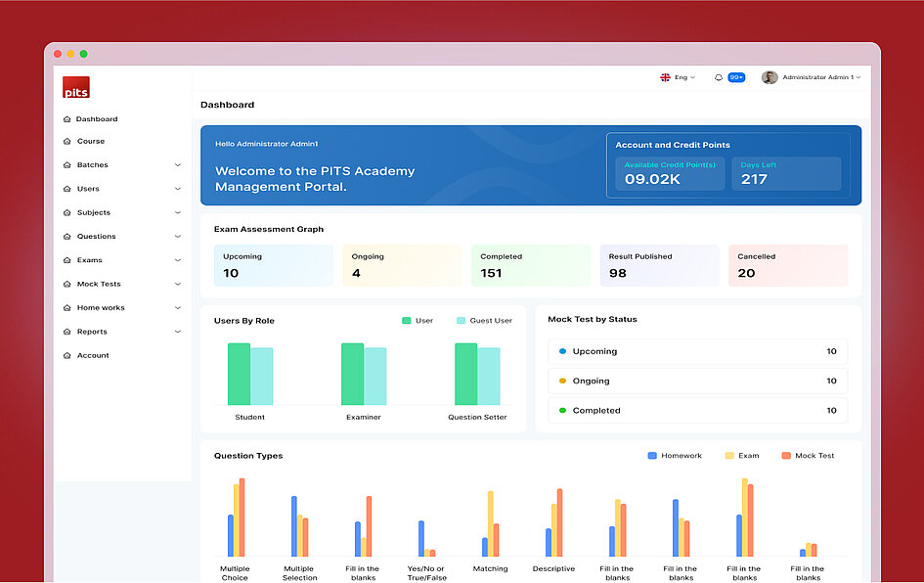Screen dimensions: 924x583
Task: Select Mock Tests in the sidebar
Action: click(x=99, y=285)
